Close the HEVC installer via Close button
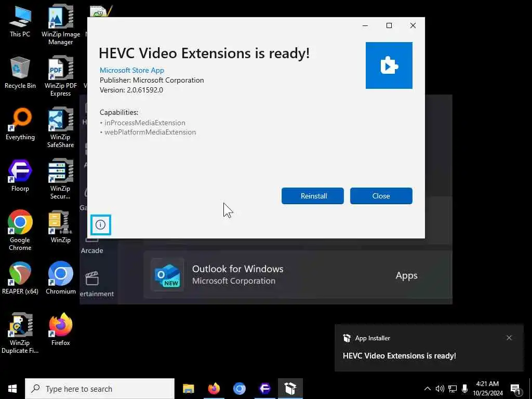532x399 pixels. coord(381,196)
